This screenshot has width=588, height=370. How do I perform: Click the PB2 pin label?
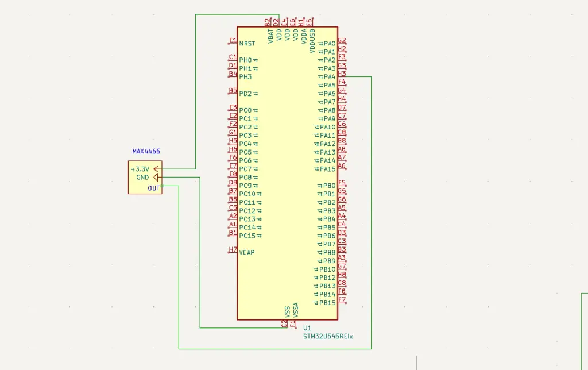point(329,203)
